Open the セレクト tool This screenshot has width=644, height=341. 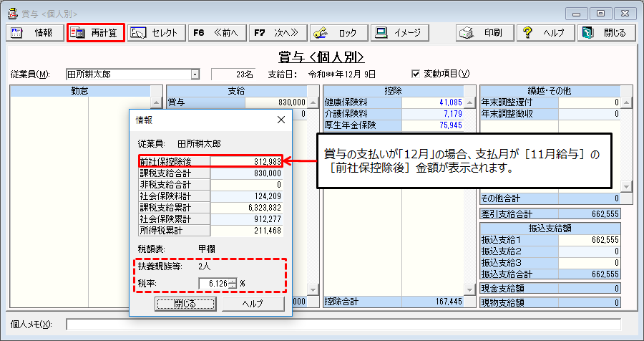tap(156, 33)
